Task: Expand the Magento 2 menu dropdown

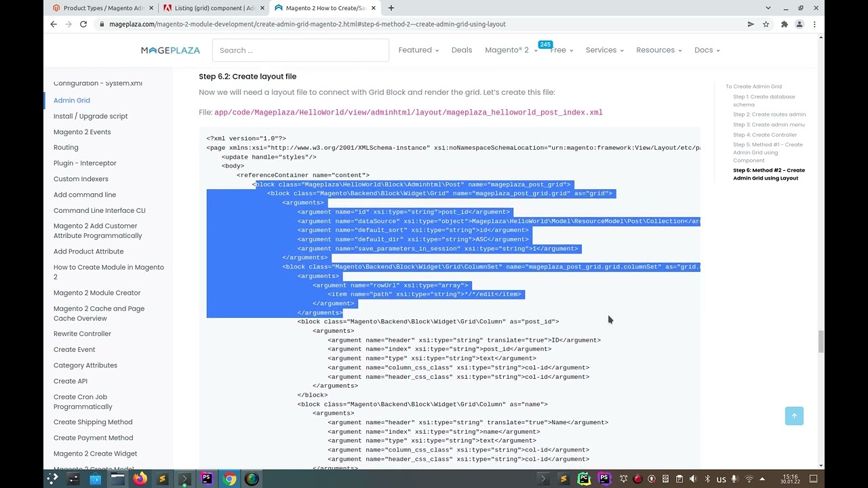Action: click(x=511, y=50)
